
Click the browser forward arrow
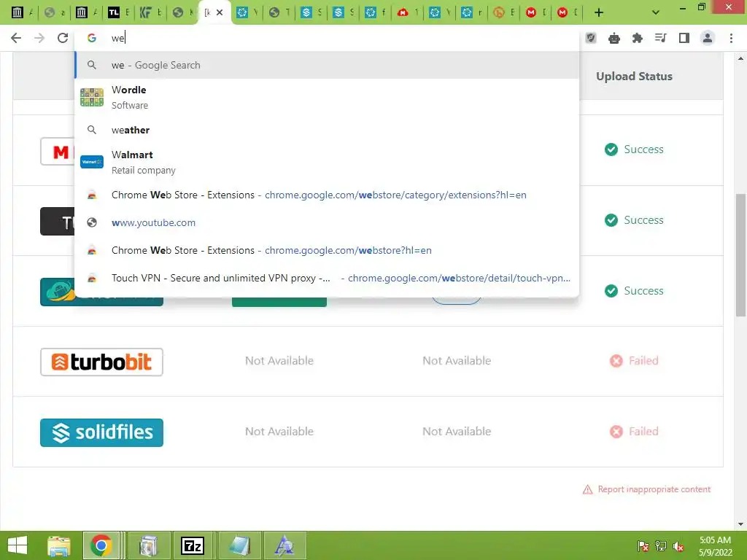39,38
